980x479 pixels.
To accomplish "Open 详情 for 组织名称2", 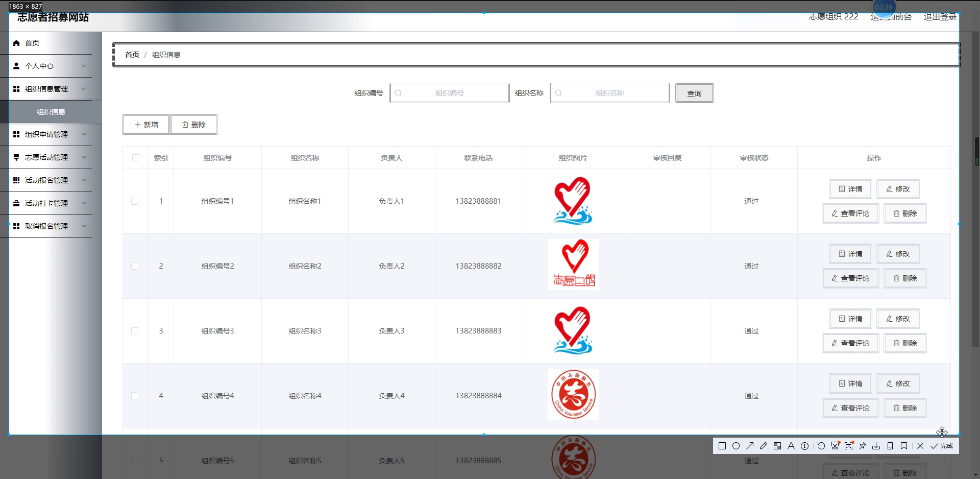I will click(850, 254).
